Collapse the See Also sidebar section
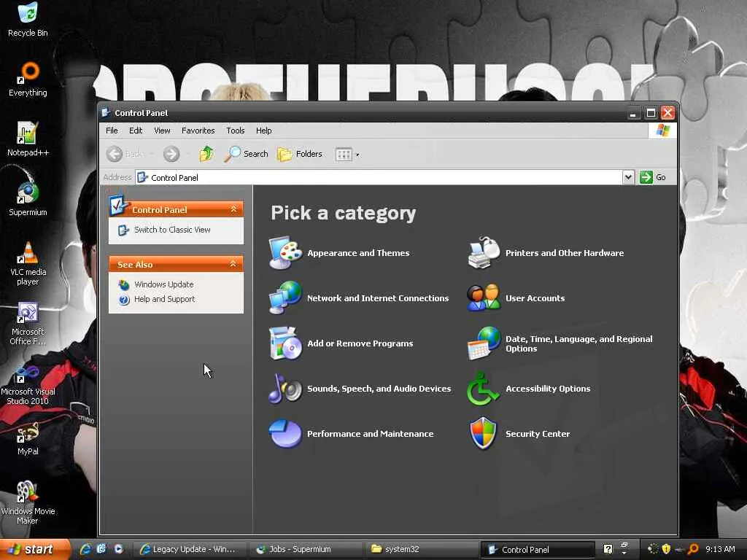The height and width of the screenshot is (560, 747). (233, 264)
